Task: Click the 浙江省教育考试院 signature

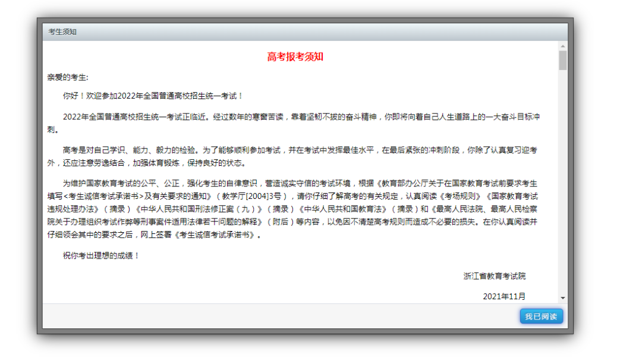Action: (494, 276)
